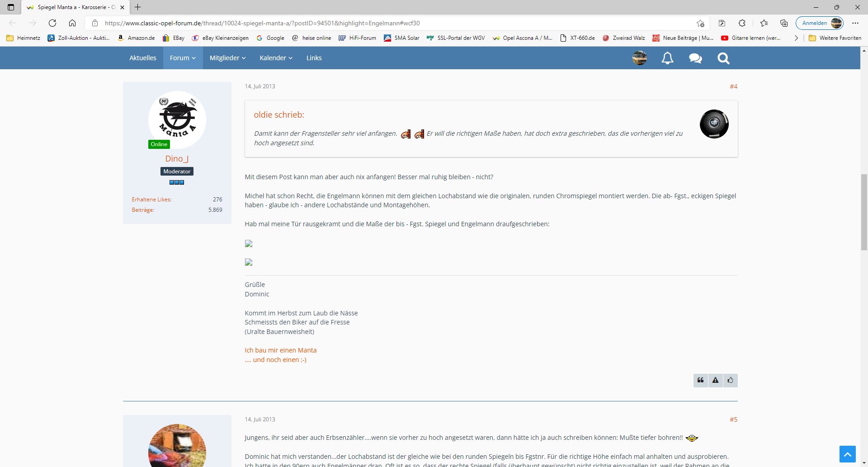Open the Links menu item
Viewport: 868px width, 467px height.
point(314,58)
